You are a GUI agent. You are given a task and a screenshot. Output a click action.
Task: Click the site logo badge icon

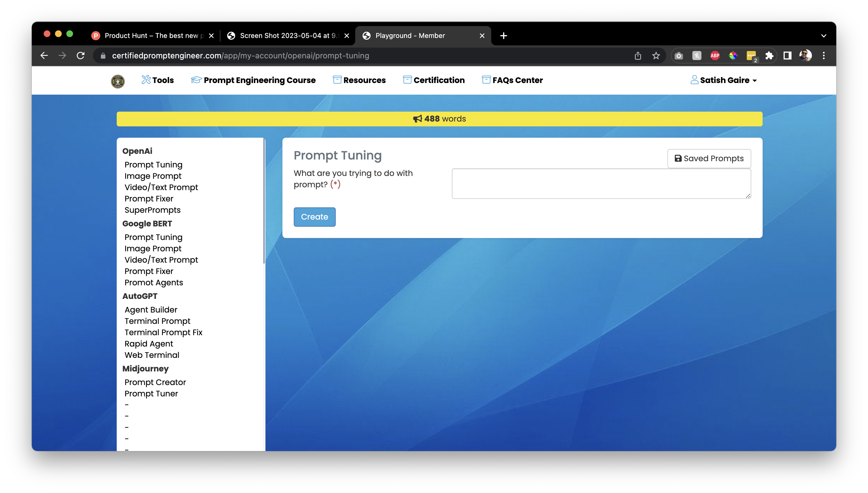click(118, 81)
